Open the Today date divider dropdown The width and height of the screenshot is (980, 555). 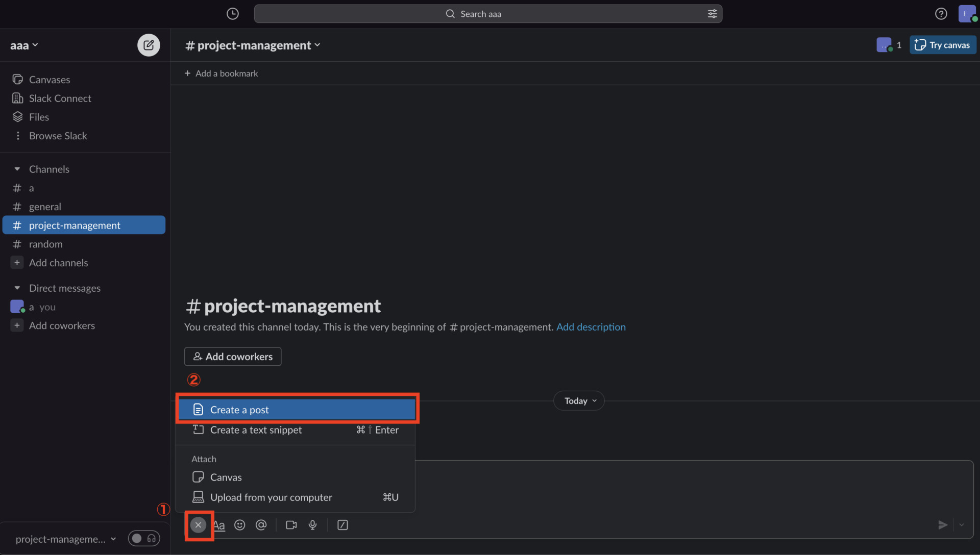click(578, 400)
